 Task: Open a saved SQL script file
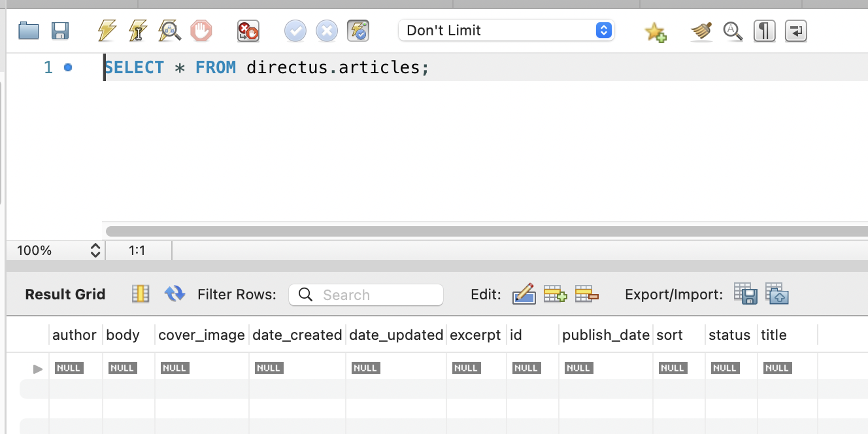pyautogui.click(x=28, y=30)
